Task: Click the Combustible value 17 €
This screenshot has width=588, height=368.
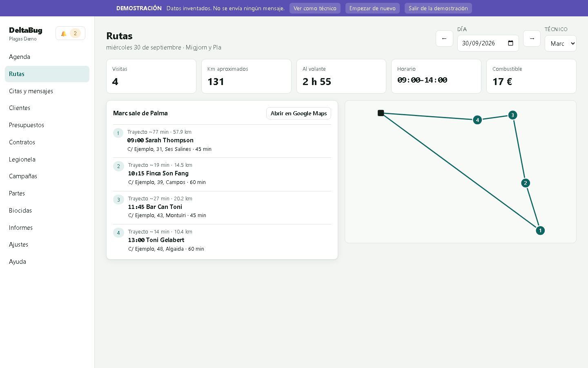Action: 502,82
